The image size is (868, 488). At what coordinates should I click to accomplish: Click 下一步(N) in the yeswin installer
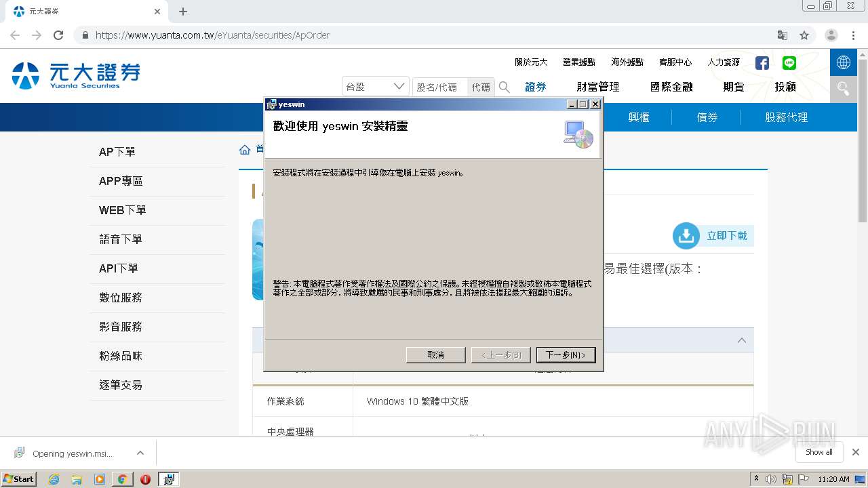[566, 354]
